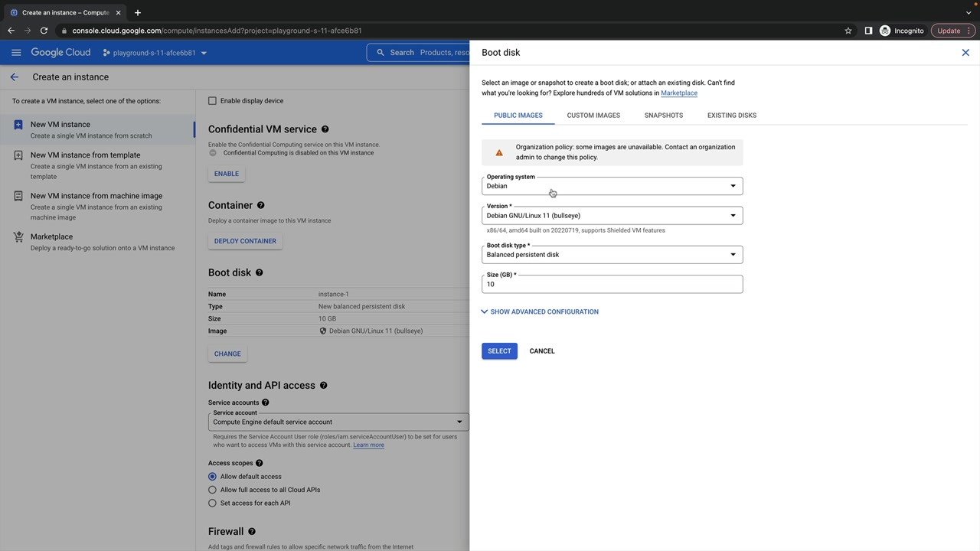Screen dimensions: 980x551
Task: Bookmark this page with the star icon
Action: coord(848,31)
